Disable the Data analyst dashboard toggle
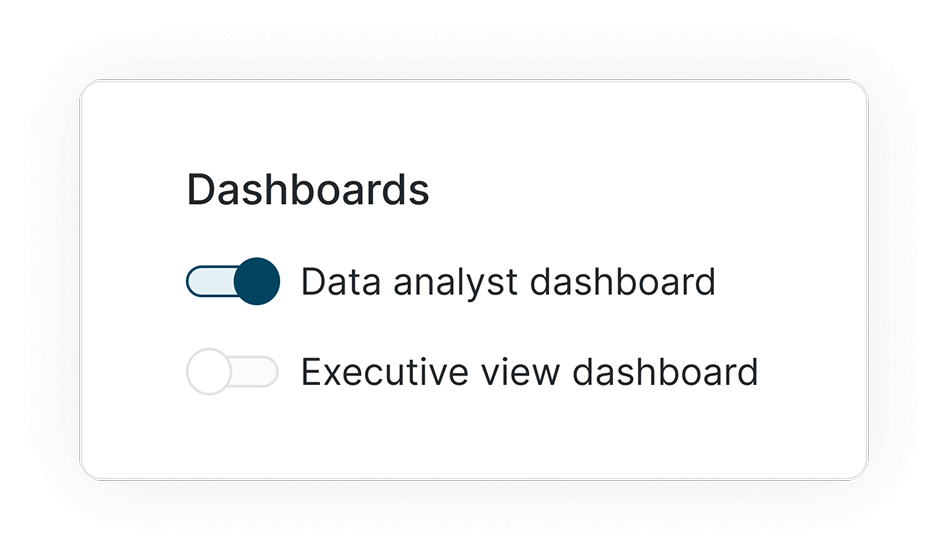The height and width of the screenshot is (560, 948). pos(233,281)
